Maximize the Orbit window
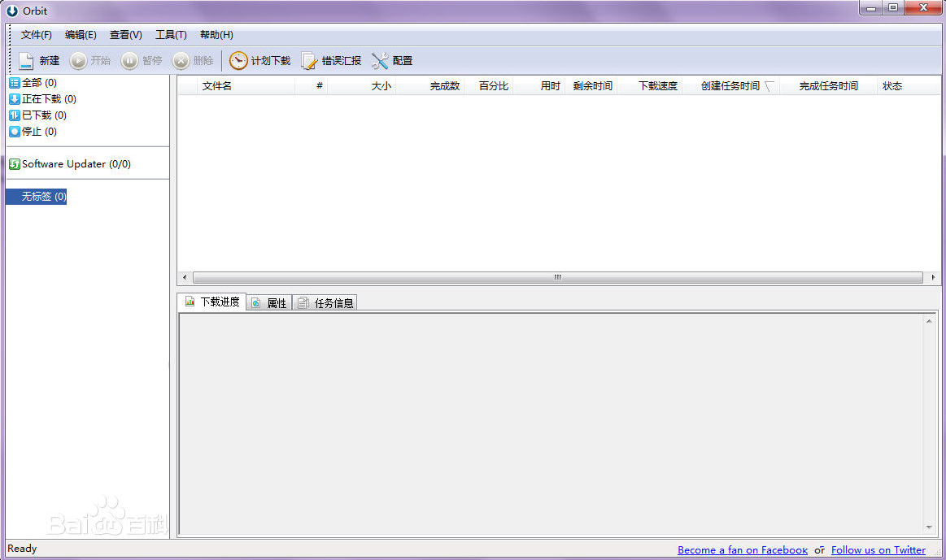Image resolution: width=946 pixels, height=560 pixels. click(893, 8)
